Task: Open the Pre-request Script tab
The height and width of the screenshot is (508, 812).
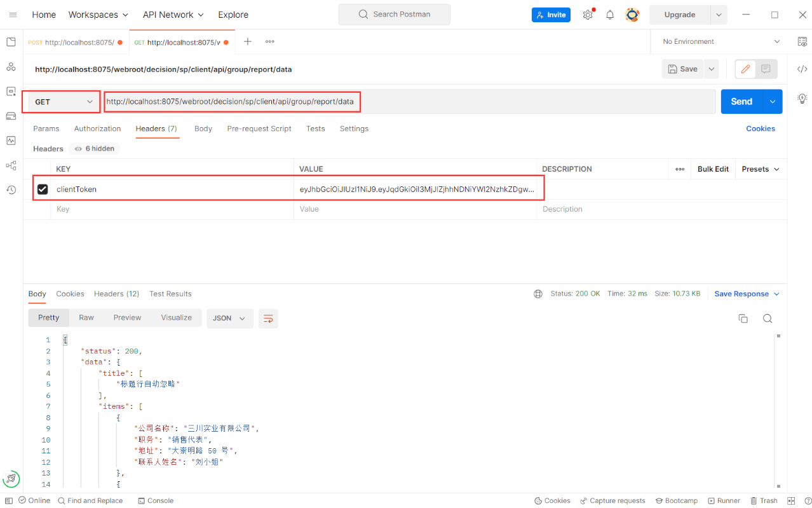Action: point(259,128)
